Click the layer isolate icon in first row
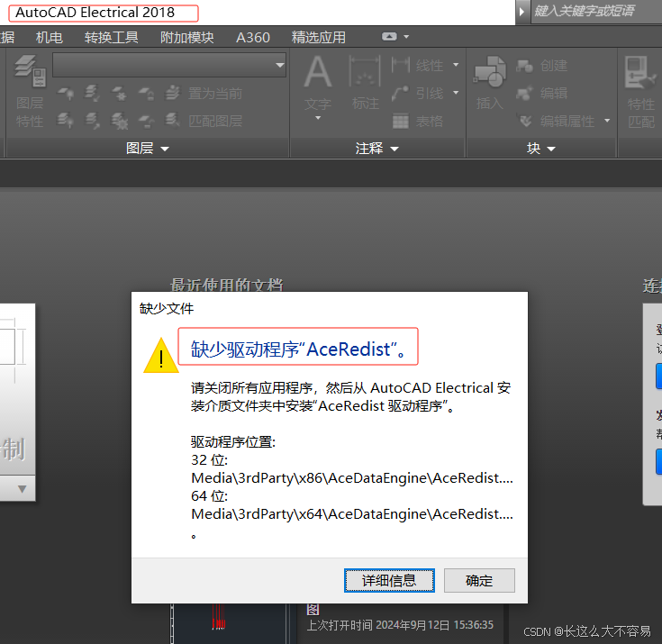The width and height of the screenshot is (662, 644). tap(92, 94)
